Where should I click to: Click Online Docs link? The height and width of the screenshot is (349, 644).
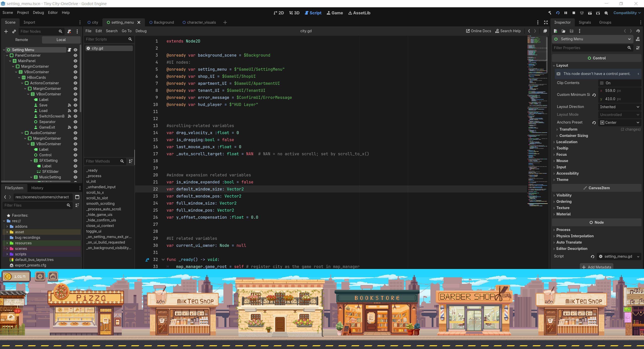[478, 31]
